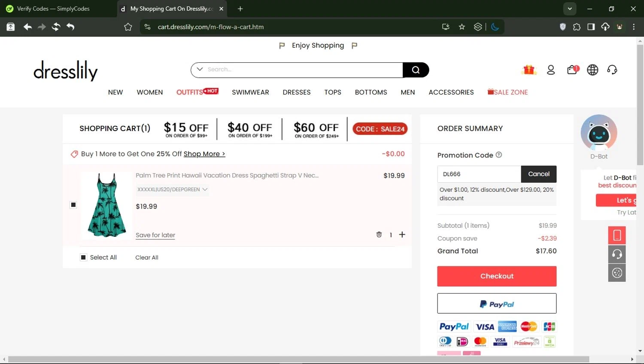Increase quantity with the plus icon
The height and width of the screenshot is (364, 644).
tap(402, 235)
